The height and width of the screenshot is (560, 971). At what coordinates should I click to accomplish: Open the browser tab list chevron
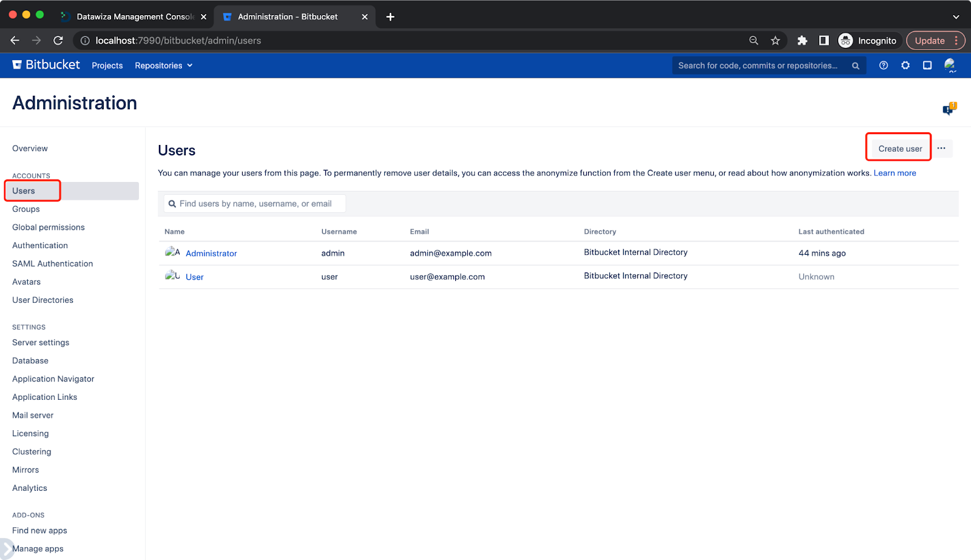956,17
